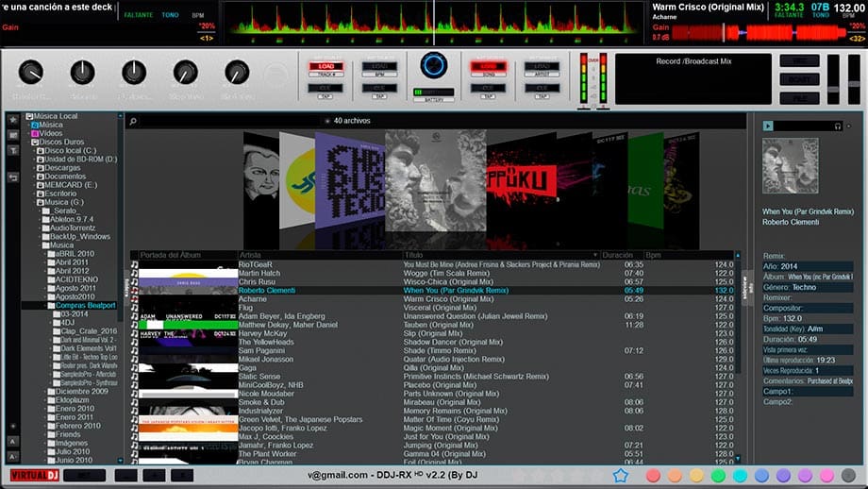Click the first effect knob on left
The image size is (868, 489).
(x=30, y=72)
